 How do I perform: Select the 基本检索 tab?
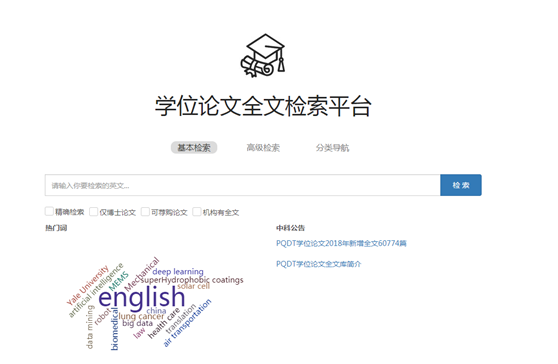(194, 148)
